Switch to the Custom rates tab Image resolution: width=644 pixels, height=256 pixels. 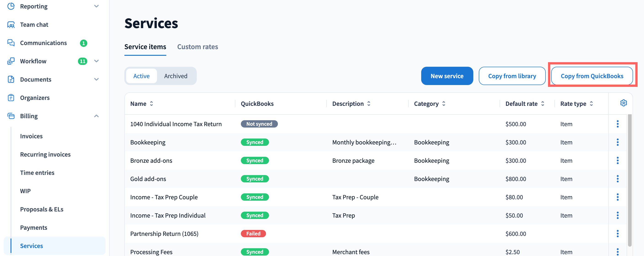click(x=197, y=47)
